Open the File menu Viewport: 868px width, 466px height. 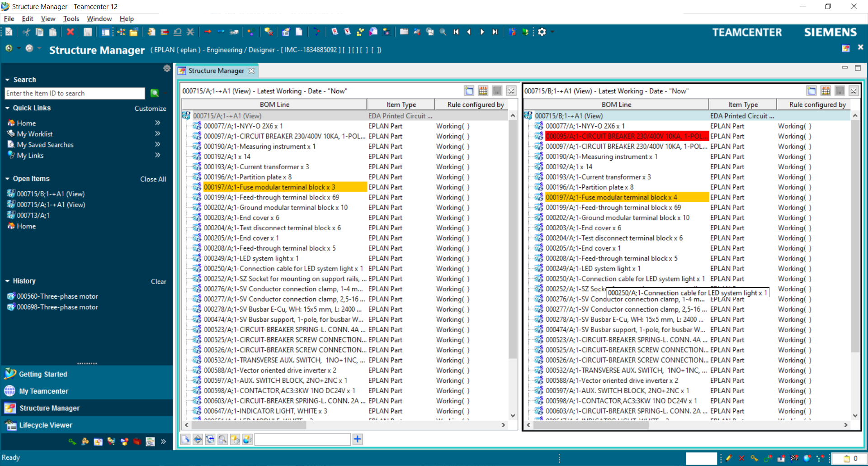pos(9,19)
